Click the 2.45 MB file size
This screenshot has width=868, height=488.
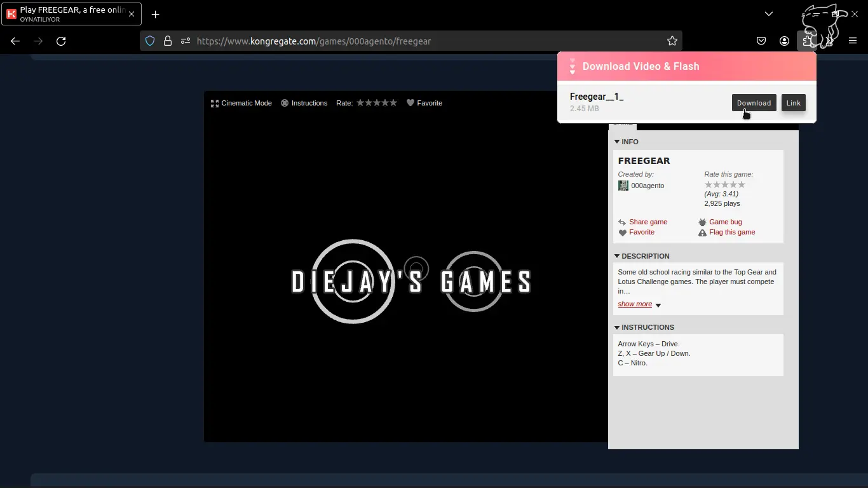tap(585, 109)
